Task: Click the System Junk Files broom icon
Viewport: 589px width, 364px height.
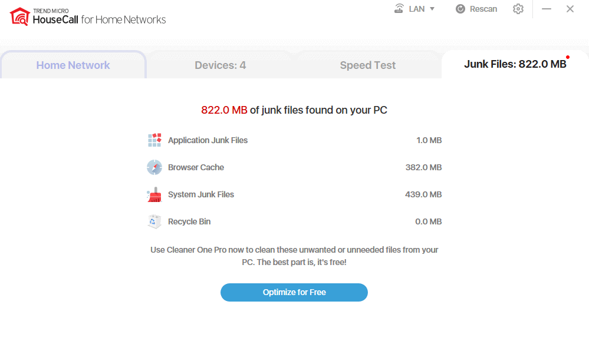Action: point(154,194)
